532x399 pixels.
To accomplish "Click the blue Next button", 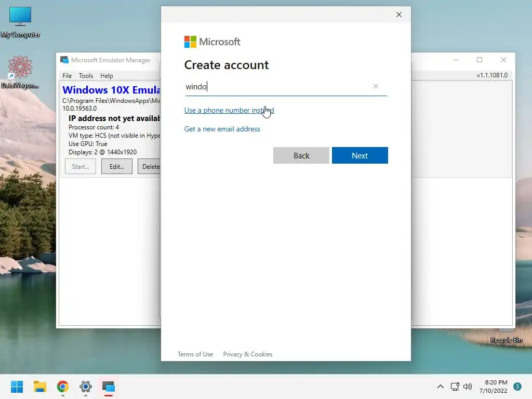I will click(360, 155).
